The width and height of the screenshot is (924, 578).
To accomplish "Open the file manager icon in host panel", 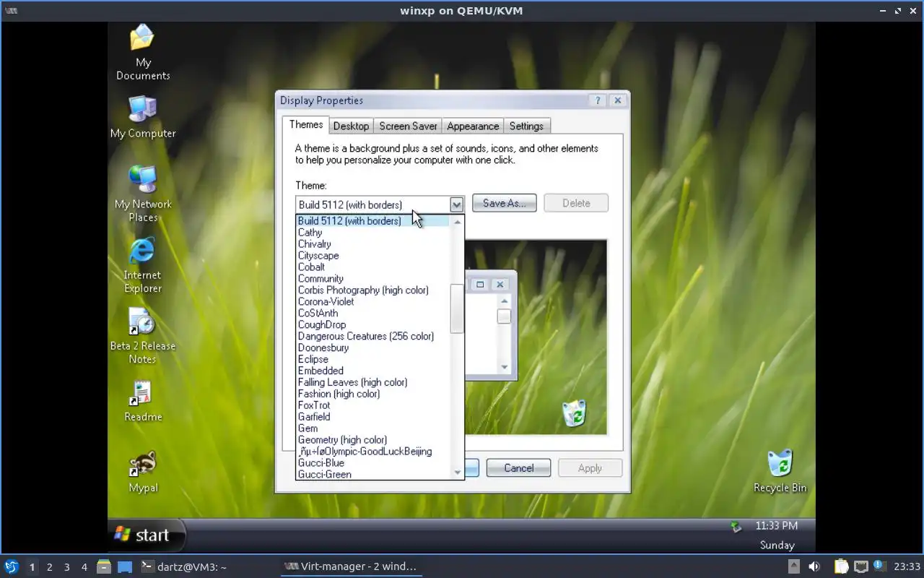I will point(104,566).
